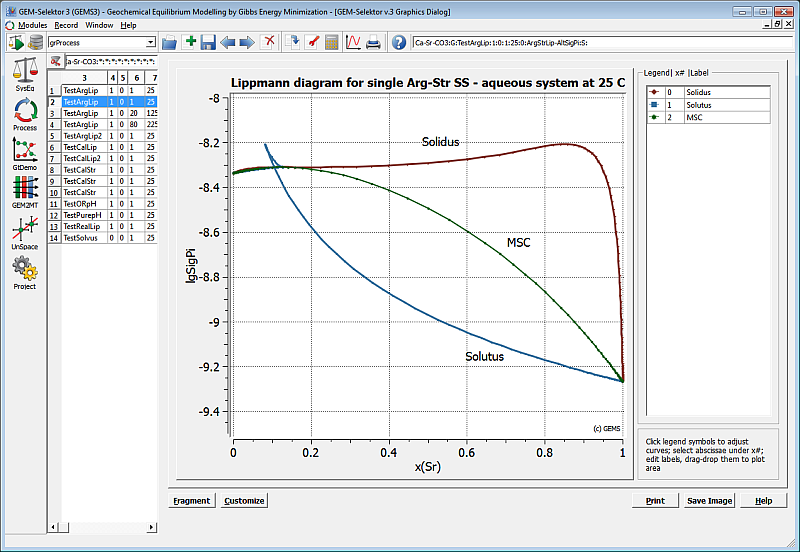Click the record filter key text field
Image resolution: width=800 pixels, height=552 pixels.
pyautogui.click(x=111, y=62)
